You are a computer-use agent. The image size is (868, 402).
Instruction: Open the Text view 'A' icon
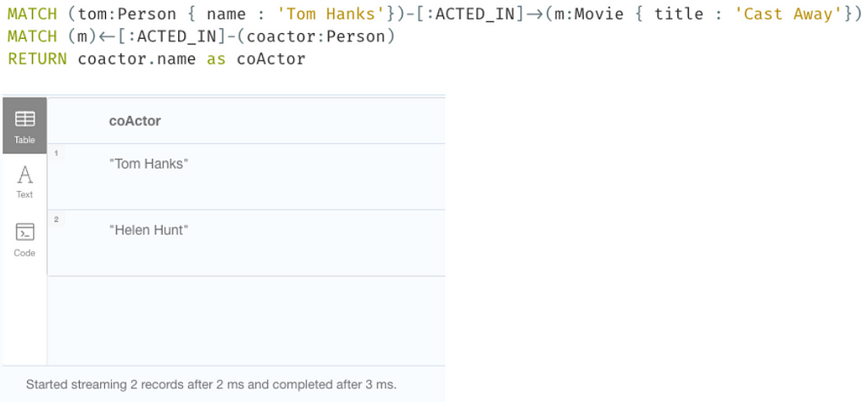coord(25,175)
